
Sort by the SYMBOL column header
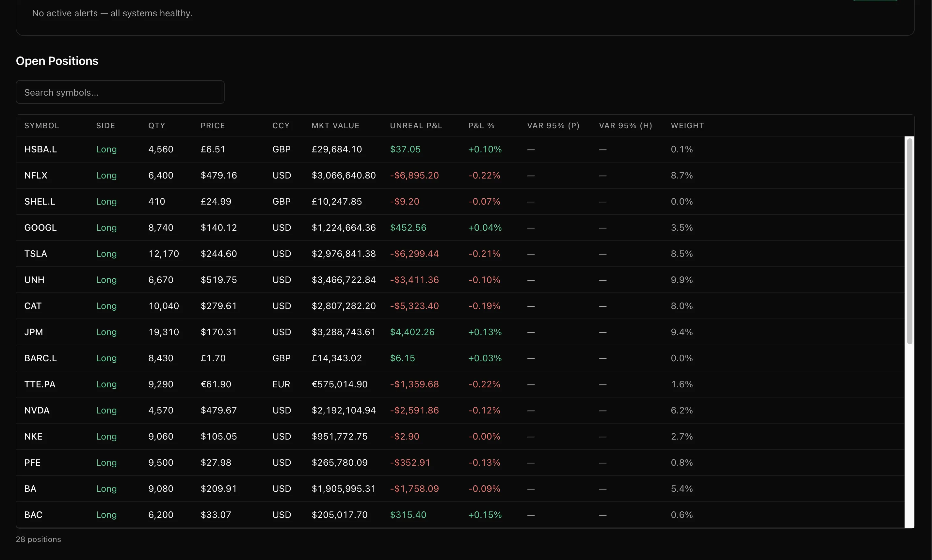coord(41,125)
